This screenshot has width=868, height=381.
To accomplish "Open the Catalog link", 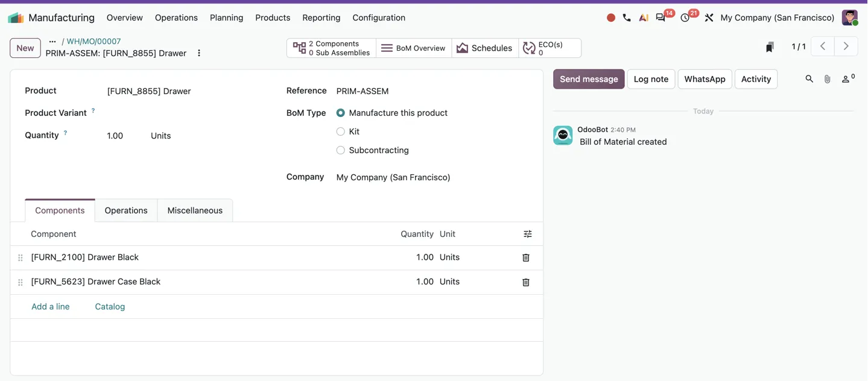I will click(110, 306).
